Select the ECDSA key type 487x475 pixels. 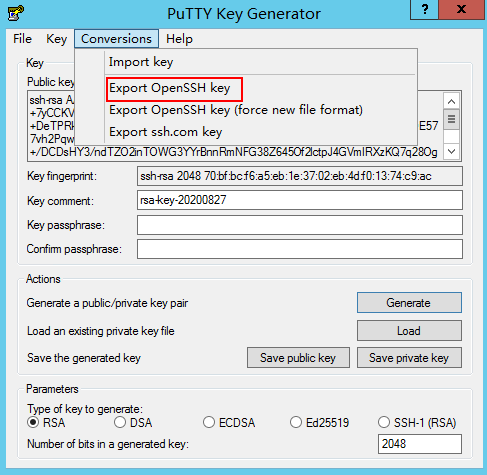(229, 422)
